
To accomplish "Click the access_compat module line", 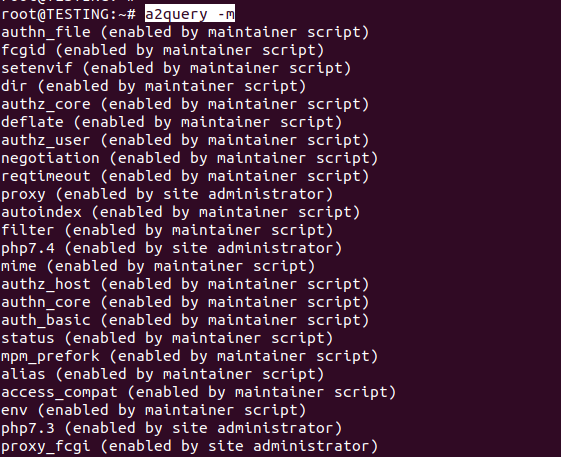I will pos(198,392).
